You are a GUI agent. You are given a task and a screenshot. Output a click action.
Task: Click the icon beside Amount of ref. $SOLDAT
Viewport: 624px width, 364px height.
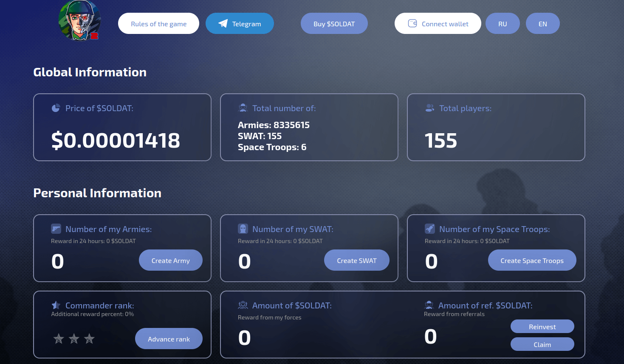(429, 305)
